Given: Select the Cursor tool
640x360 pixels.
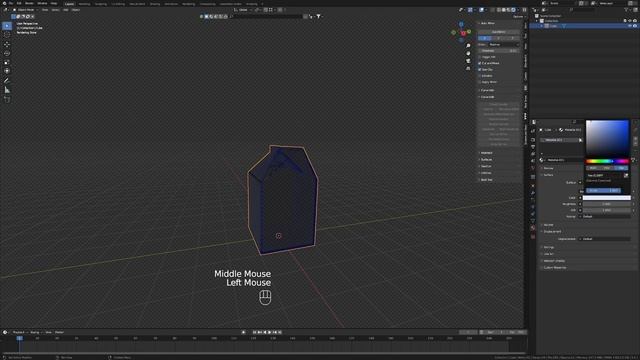Looking at the screenshot, I should click(x=7, y=35).
